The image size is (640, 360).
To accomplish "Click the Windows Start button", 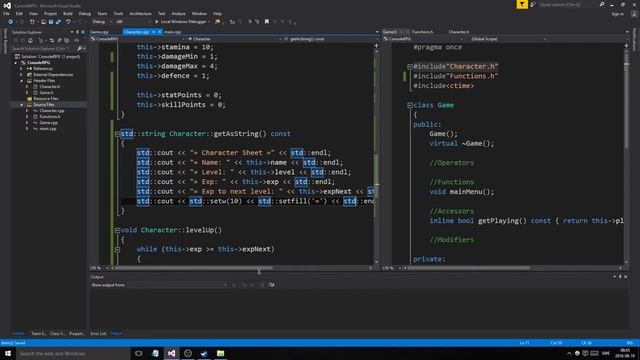I will tap(8, 353).
